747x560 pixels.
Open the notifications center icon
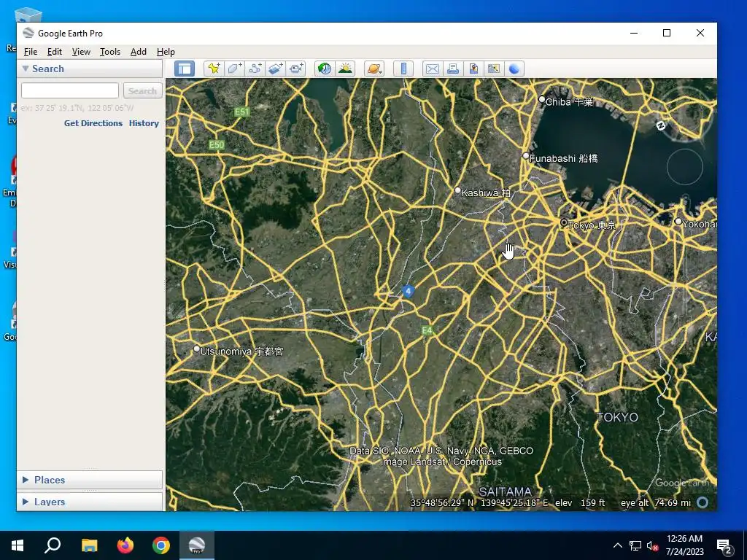click(x=724, y=546)
